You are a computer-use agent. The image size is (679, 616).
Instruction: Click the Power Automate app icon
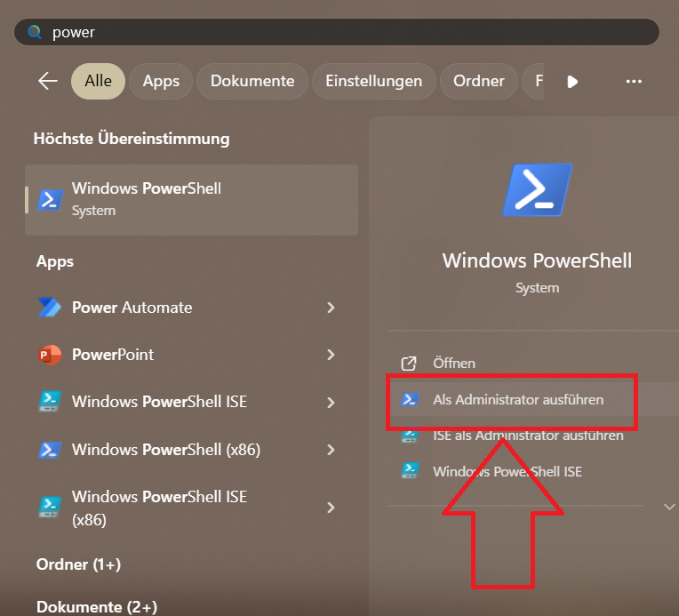(x=50, y=308)
